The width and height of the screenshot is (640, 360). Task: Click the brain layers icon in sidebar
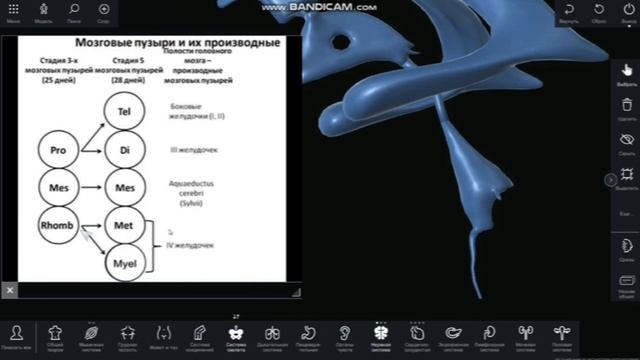click(x=627, y=246)
